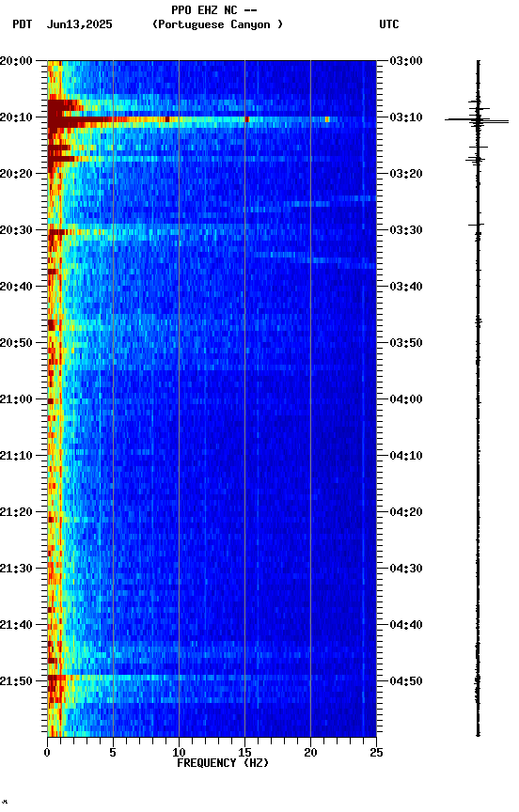519x812 pixels.
Task: Click the '04:00' UTC time label
Action: tap(406, 399)
